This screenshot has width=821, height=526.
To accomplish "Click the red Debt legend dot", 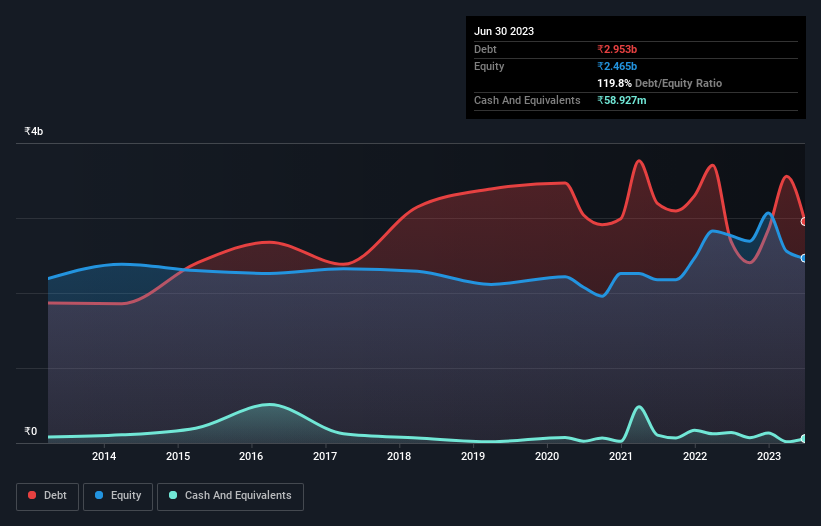I will (32, 495).
